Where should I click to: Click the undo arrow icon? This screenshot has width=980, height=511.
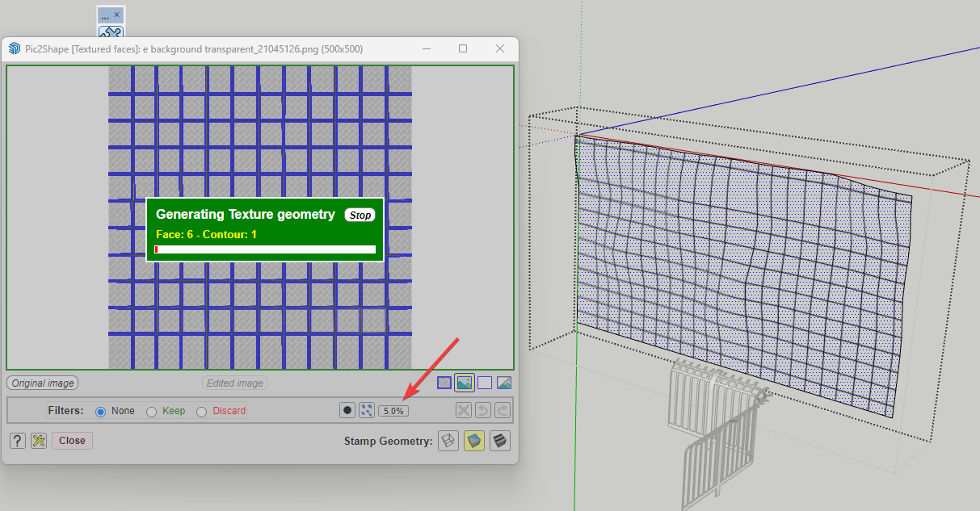[x=483, y=410]
